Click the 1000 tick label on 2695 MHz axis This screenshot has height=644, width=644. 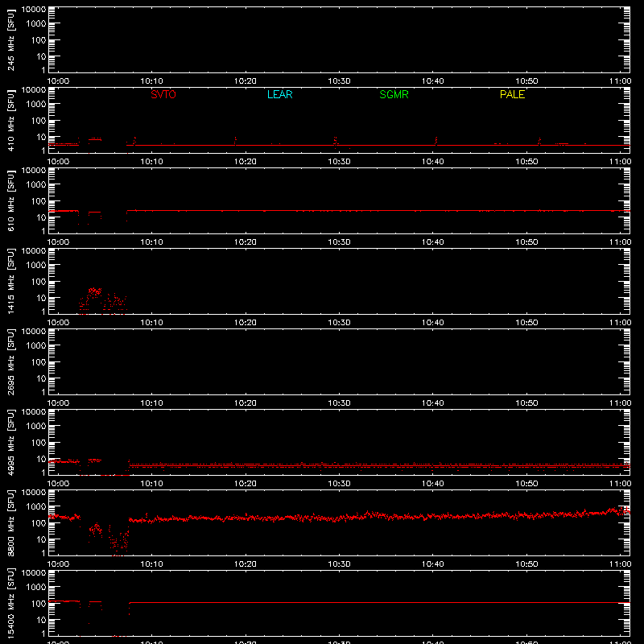(x=36, y=345)
